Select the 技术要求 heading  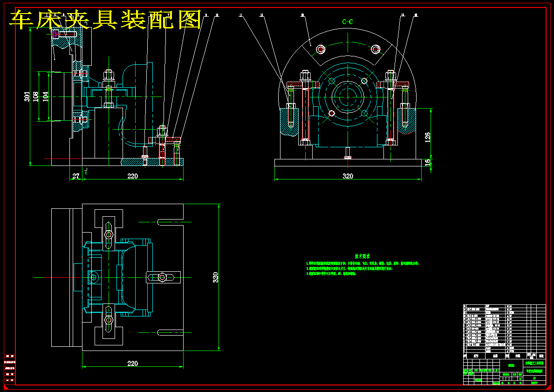pyautogui.click(x=362, y=256)
